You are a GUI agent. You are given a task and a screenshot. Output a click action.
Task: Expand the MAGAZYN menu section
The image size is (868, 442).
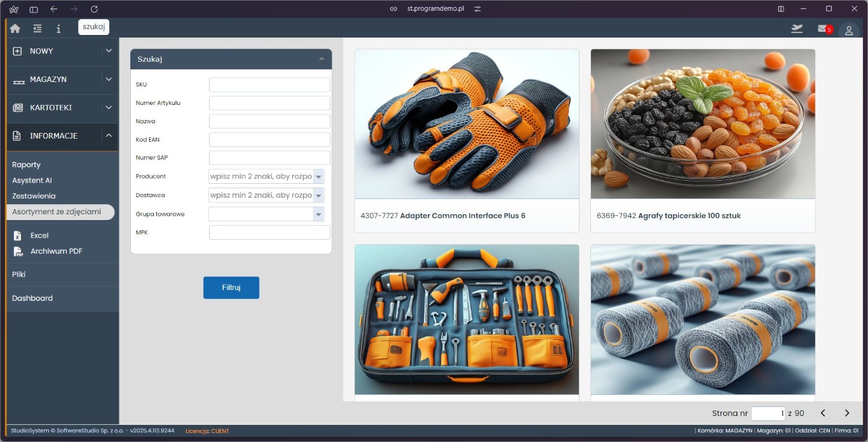pos(109,79)
